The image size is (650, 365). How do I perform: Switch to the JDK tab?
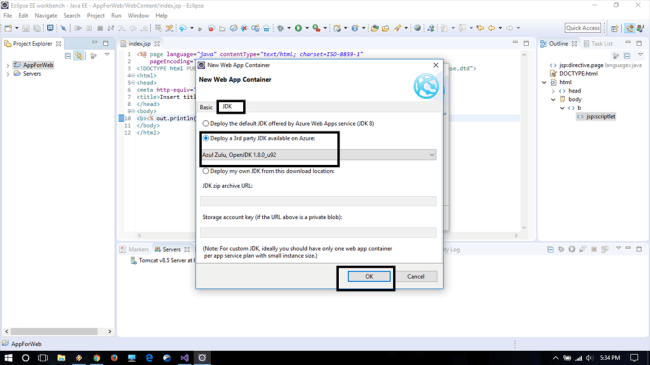228,107
